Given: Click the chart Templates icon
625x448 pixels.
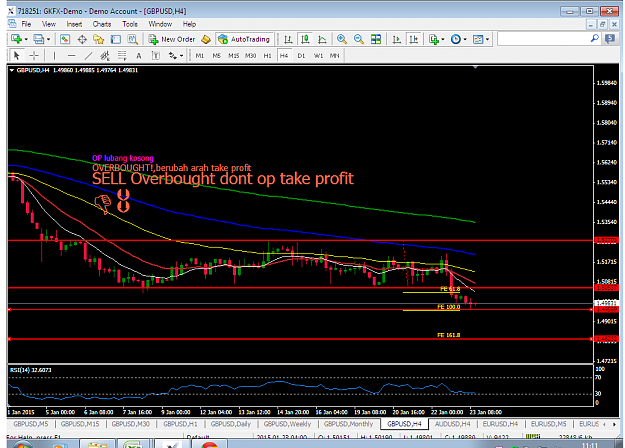Looking at the screenshot, I should (478, 39).
